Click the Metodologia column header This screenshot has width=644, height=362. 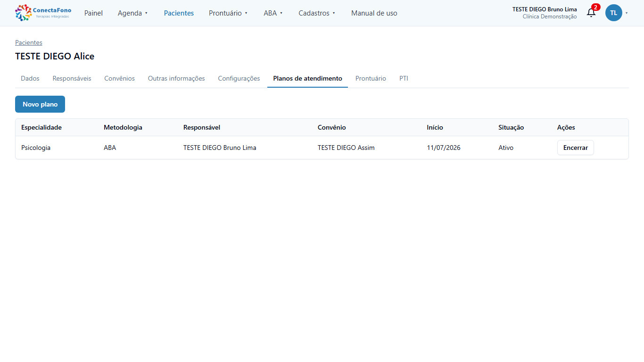coord(123,127)
